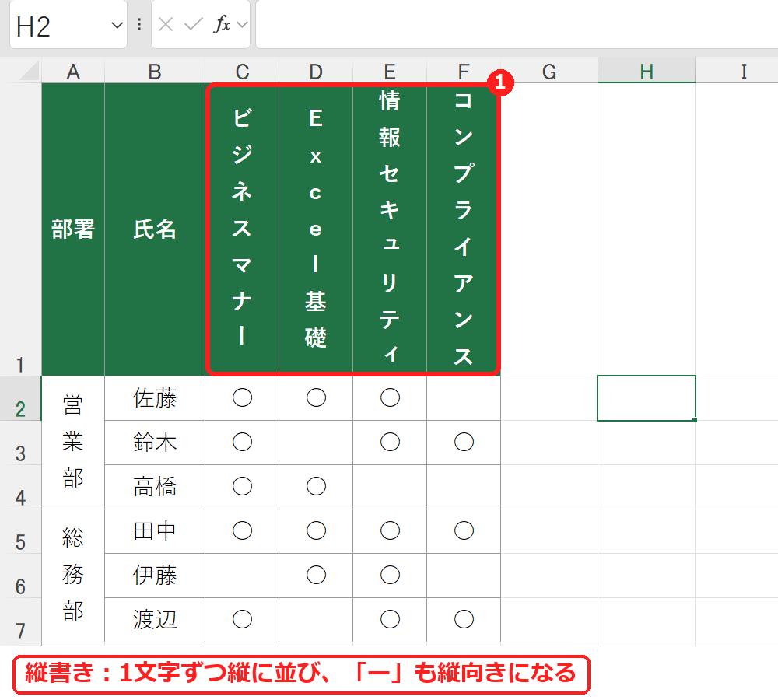The width and height of the screenshot is (778, 700).
Task: Select the merged 総務部 cell
Action: point(73,576)
